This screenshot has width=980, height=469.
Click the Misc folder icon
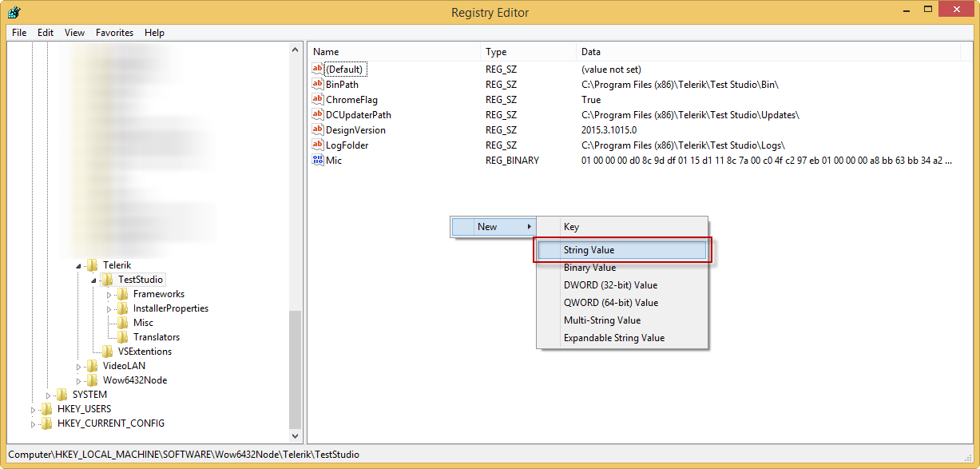123,323
